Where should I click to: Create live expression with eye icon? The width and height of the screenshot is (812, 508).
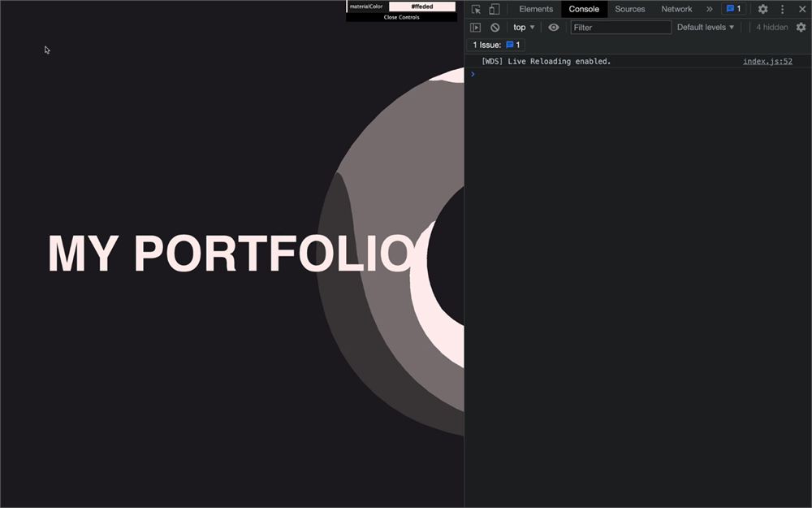coord(554,28)
